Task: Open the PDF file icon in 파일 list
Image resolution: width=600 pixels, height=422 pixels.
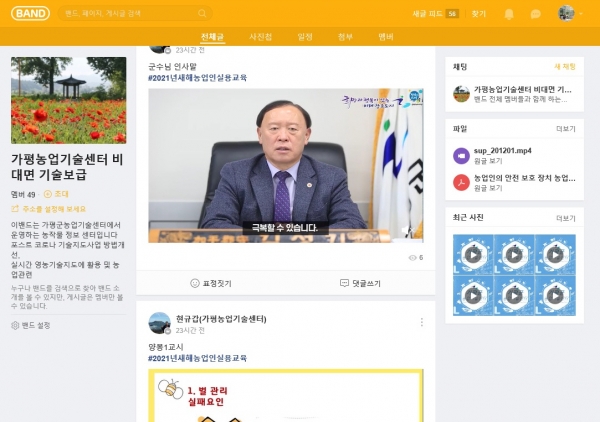Action: click(461, 182)
